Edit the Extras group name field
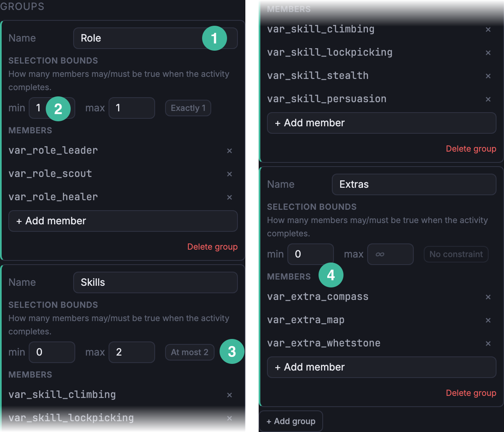 point(414,184)
